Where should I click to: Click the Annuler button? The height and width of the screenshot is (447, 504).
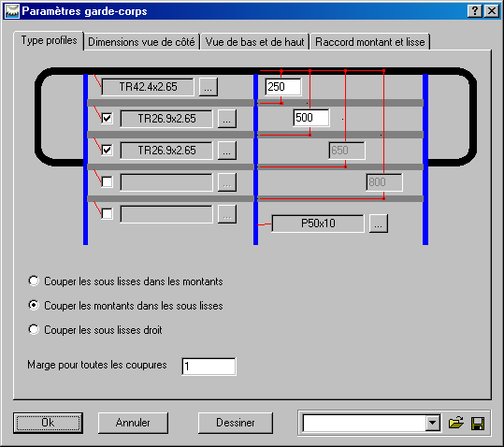133,423
